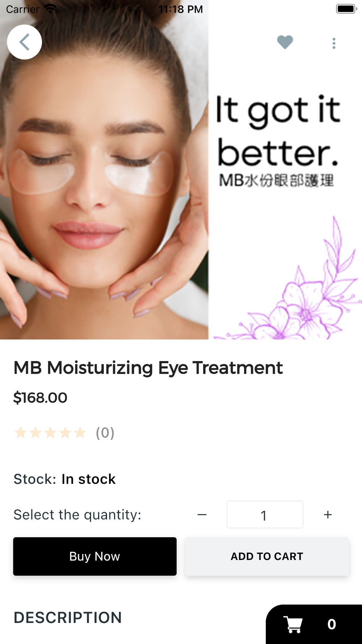Select the third rating star
The height and width of the screenshot is (644, 362).
50,432
